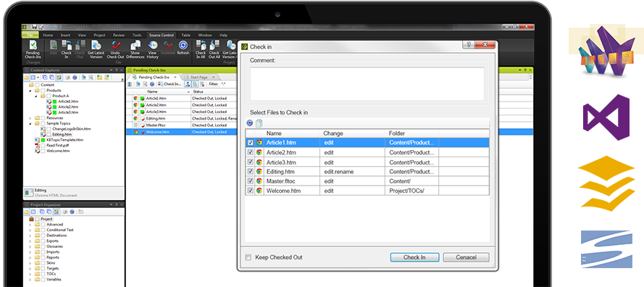Expand the Conditional Text folder
The height and width of the screenshot is (287, 644).
point(30,230)
